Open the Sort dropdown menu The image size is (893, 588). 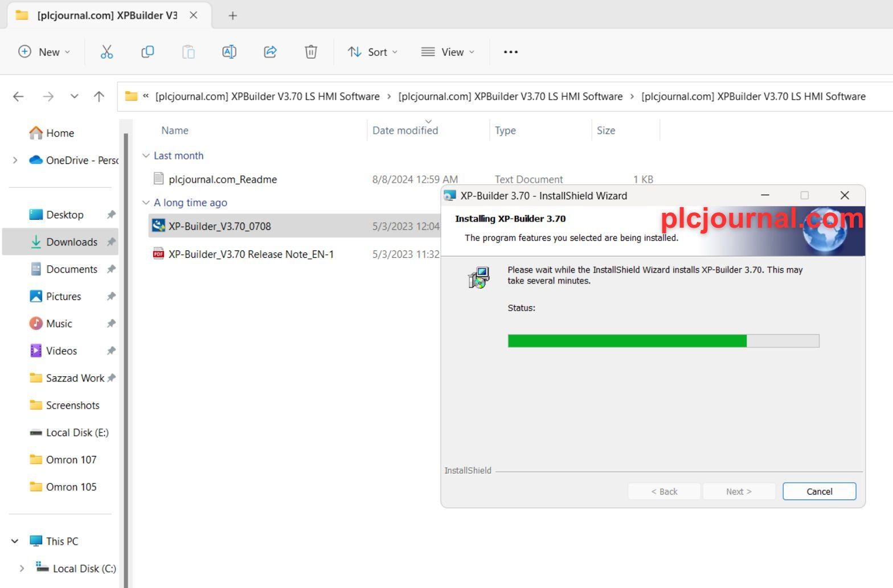[x=372, y=52]
